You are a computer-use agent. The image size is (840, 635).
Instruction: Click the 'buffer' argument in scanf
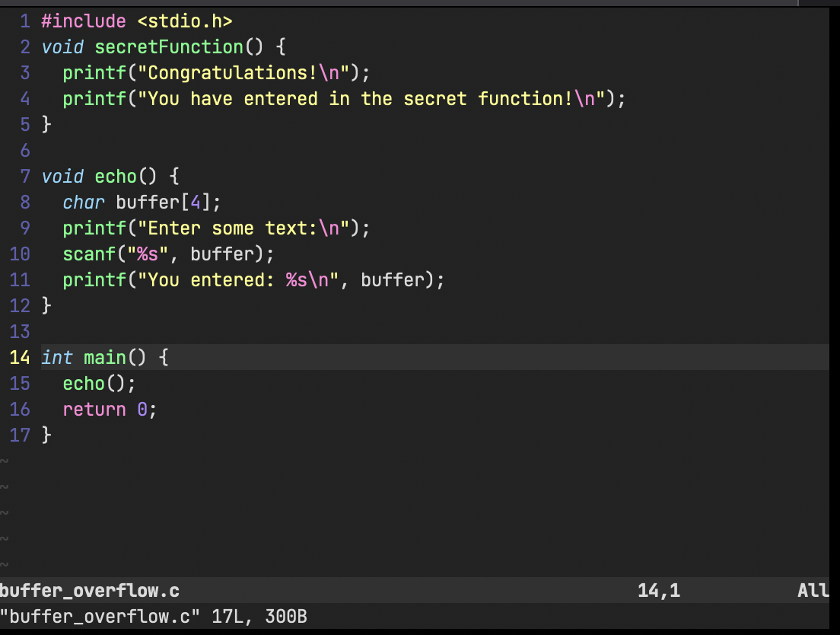[222, 254]
